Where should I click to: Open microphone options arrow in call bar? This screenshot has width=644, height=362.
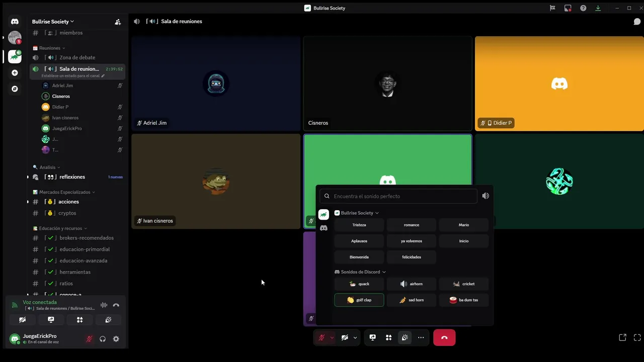332,338
